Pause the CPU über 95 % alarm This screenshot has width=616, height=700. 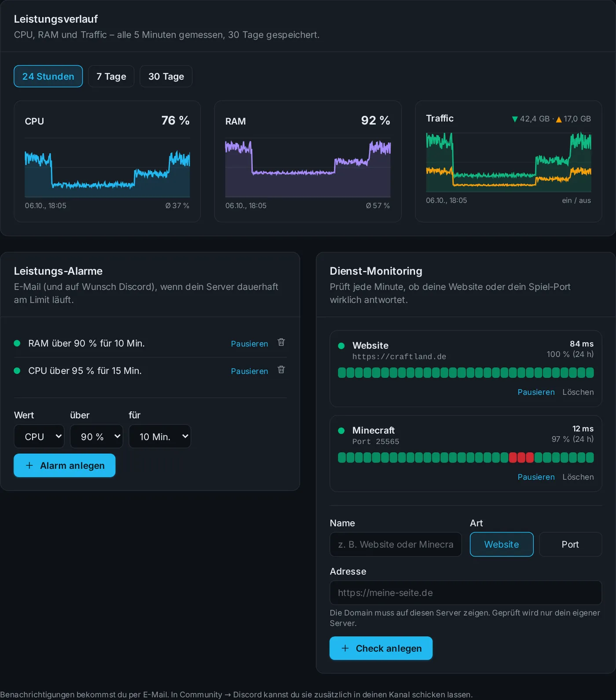(x=249, y=371)
